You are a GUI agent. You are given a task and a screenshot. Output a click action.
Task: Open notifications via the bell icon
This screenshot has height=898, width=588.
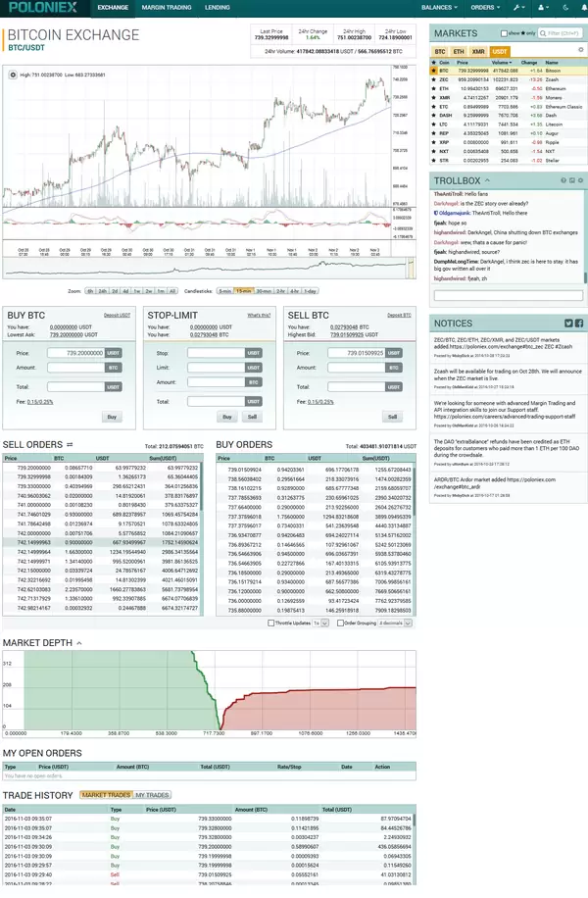click(x=583, y=8)
